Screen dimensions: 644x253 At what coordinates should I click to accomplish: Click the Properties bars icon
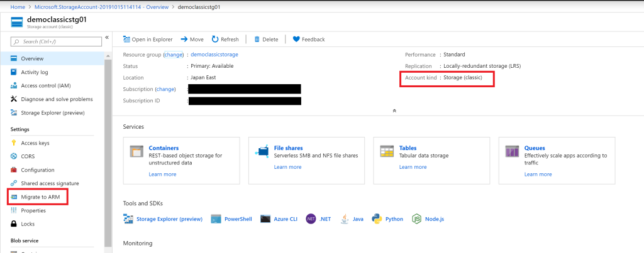(14, 210)
